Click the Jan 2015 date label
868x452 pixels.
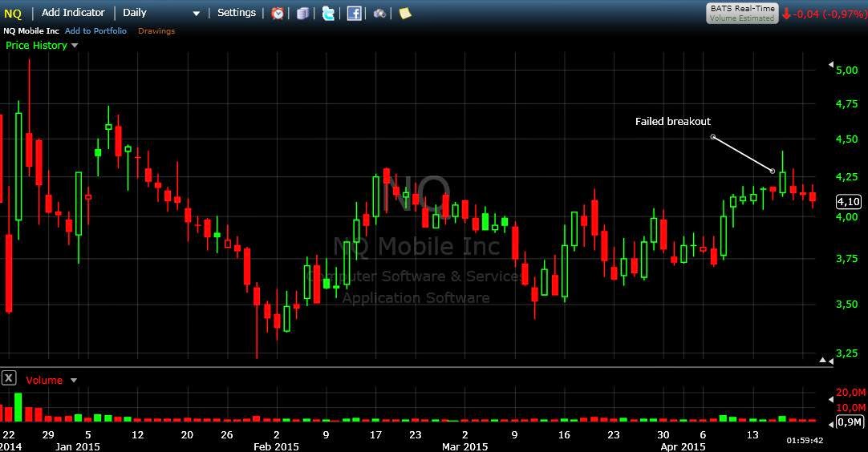tap(78, 446)
